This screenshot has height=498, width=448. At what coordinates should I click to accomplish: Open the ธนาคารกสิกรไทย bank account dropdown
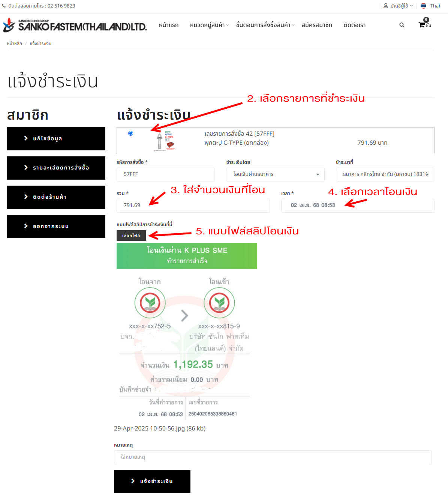point(385,174)
